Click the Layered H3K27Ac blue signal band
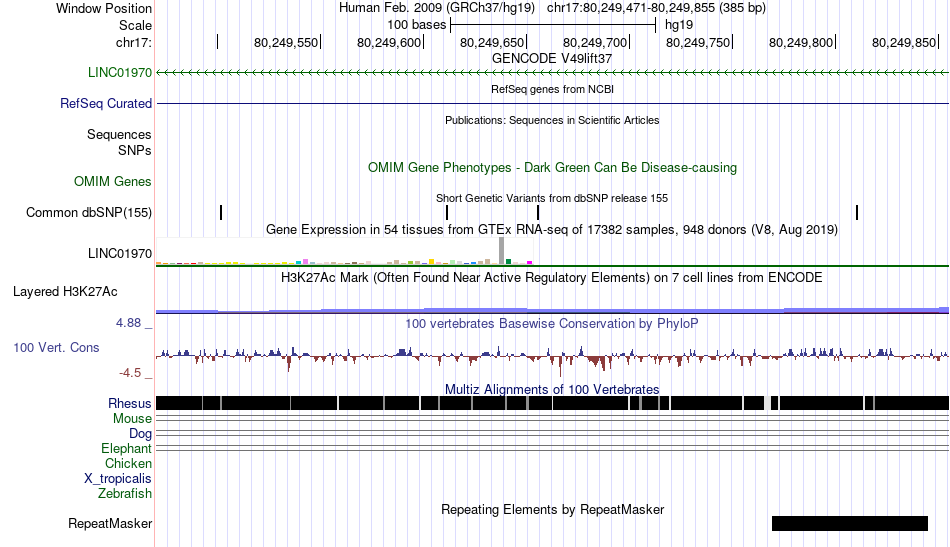Image resolution: width=950 pixels, height=547 pixels. [552, 310]
